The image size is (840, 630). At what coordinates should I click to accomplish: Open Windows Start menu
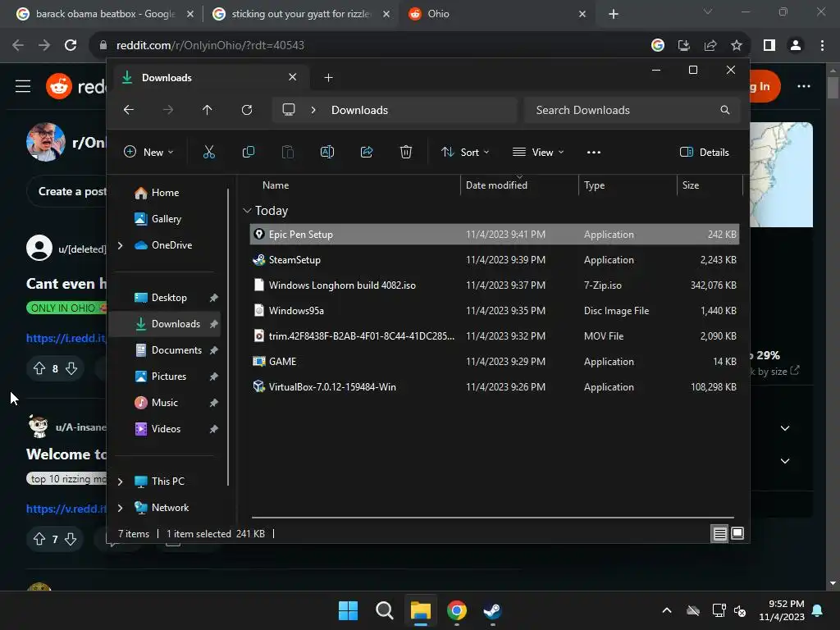tap(348, 610)
